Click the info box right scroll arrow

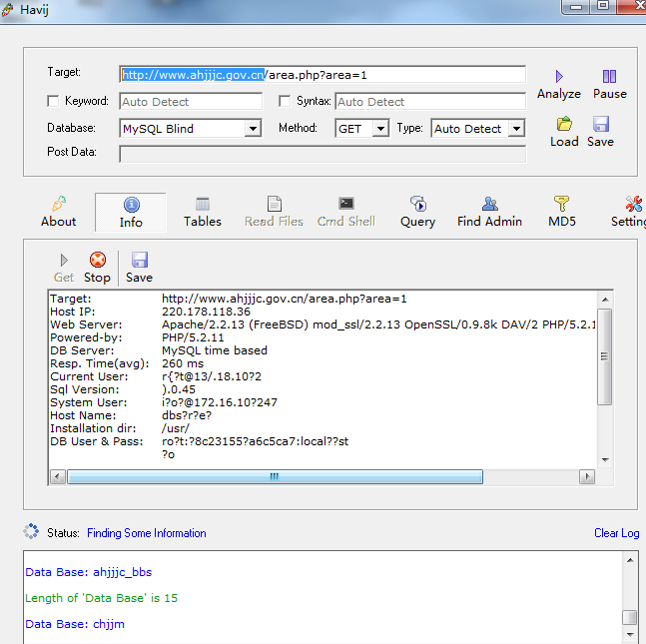point(587,476)
